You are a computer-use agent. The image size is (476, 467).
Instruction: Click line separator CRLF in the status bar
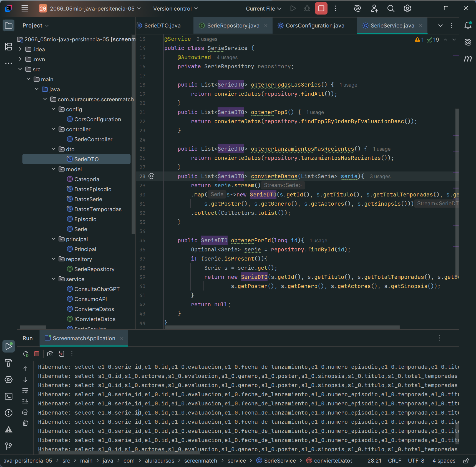(394, 461)
